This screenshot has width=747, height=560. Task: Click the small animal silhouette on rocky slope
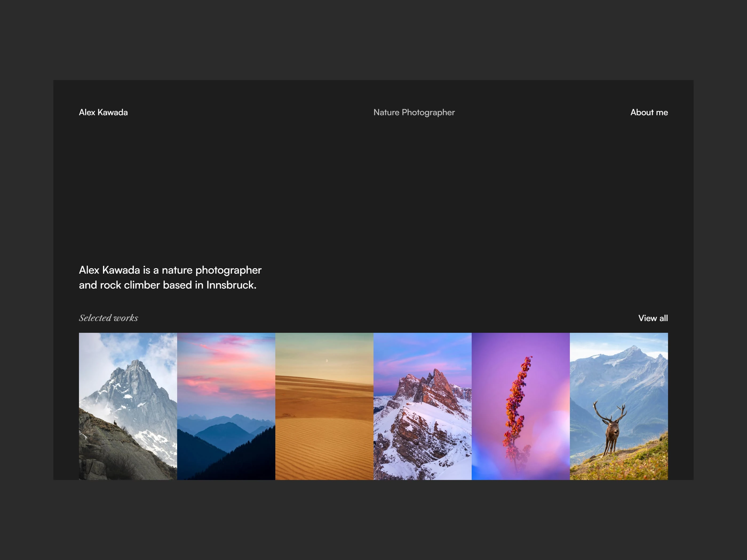click(115, 423)
